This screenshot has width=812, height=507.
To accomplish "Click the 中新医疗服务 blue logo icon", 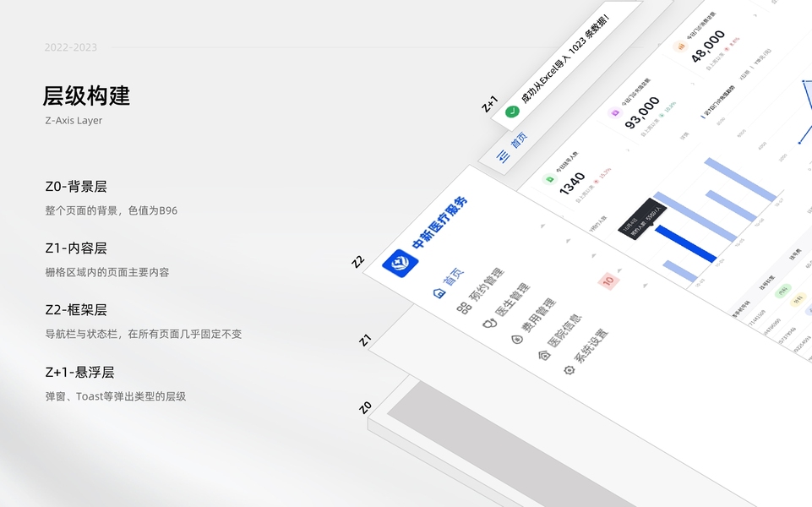I will 401,263.
